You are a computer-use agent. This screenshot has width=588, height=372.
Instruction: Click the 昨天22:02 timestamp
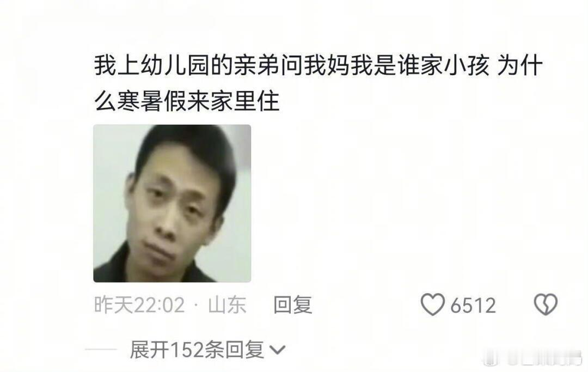(139, 304)
